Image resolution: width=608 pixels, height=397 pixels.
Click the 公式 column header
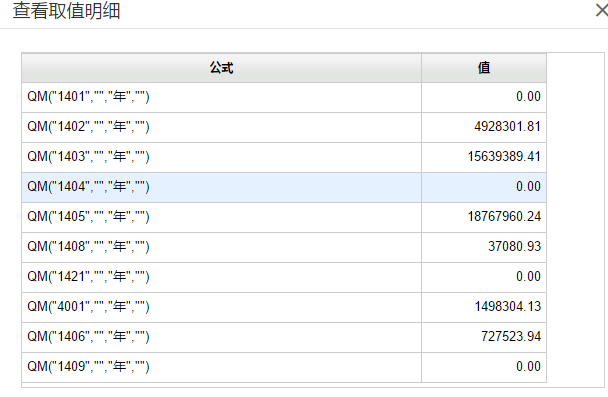[x=221, y=68]
